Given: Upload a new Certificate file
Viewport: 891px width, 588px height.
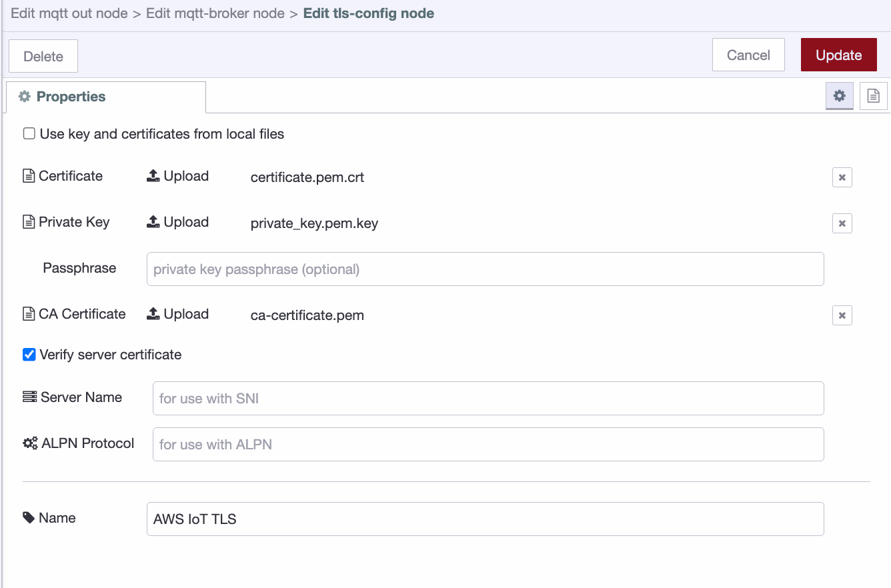Looking at the screenshot, I should [x=177, y=176].
